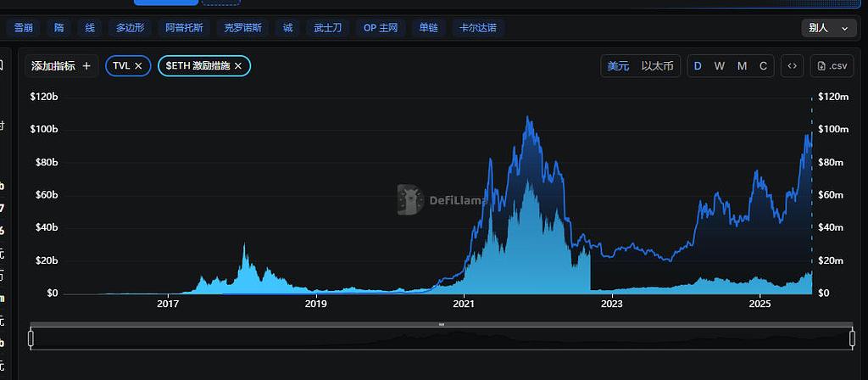Image resolution: width=868 pixels, height=380 pixels.
Task: Go to the 卡尔达诺 chain link
Action: [478, 28]
